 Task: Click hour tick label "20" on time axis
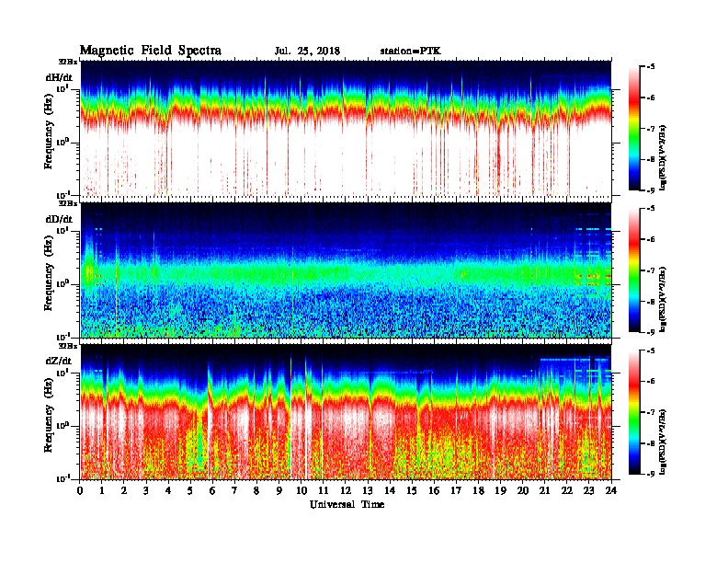(x=523, y=490)
